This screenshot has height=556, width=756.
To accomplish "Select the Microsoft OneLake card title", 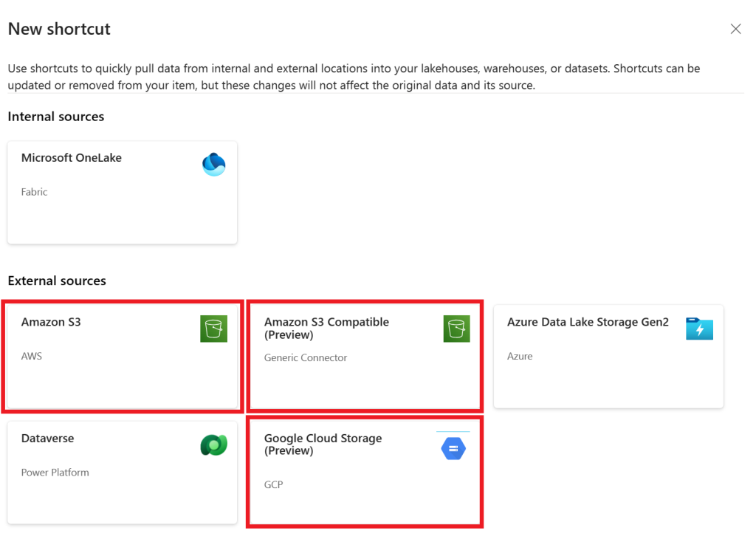I will point(72,158).
